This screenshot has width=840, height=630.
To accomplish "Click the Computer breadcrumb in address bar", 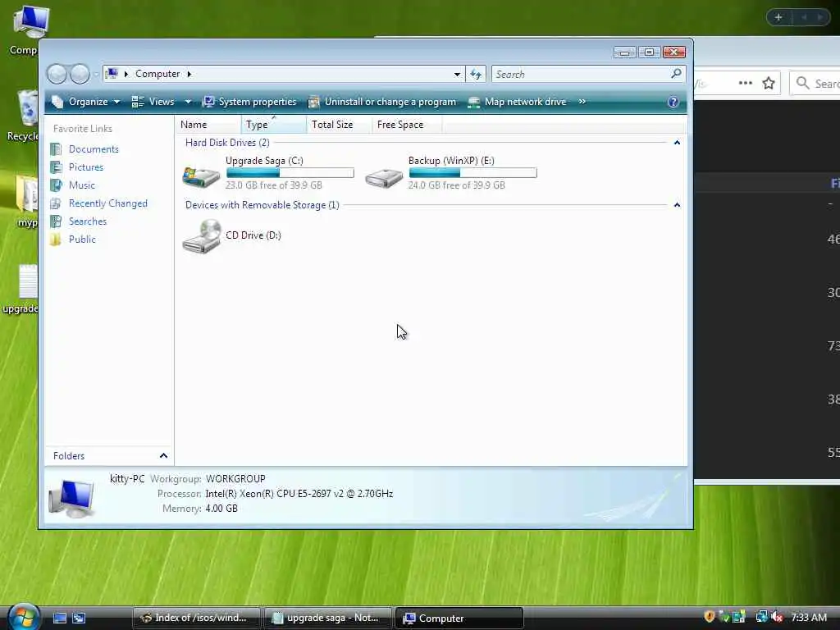I will [157, 74].
